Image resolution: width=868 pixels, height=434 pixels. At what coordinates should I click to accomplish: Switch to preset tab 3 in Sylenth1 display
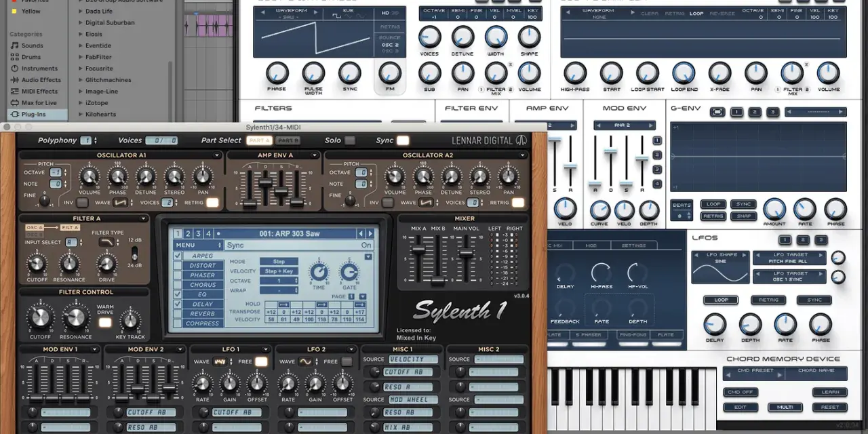199,233
